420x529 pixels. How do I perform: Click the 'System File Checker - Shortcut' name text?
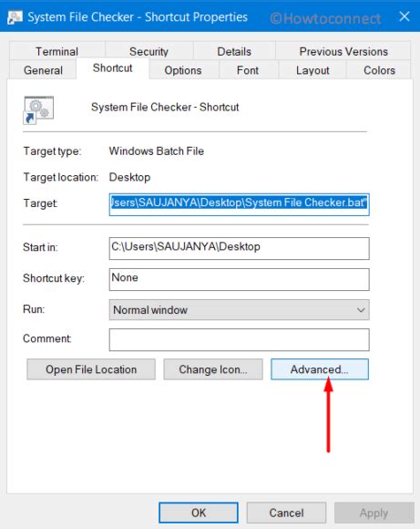(165, 108)
